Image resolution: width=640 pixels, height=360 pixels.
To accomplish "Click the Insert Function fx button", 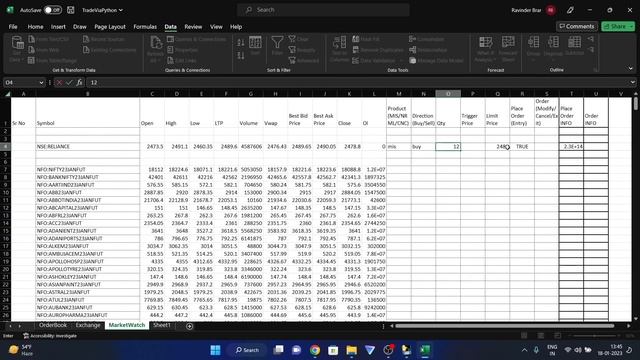I will click(79, 82).
